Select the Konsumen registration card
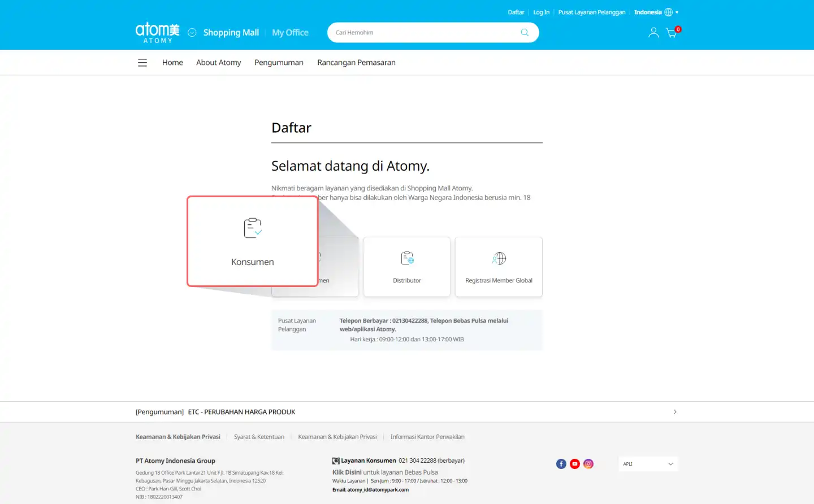The width and height of the screenshot is (814, 504). [253, 242]
